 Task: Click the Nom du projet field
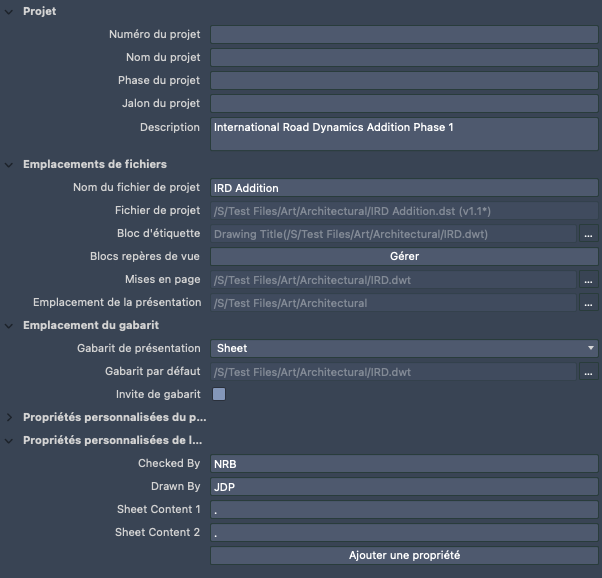pos(404,58)
